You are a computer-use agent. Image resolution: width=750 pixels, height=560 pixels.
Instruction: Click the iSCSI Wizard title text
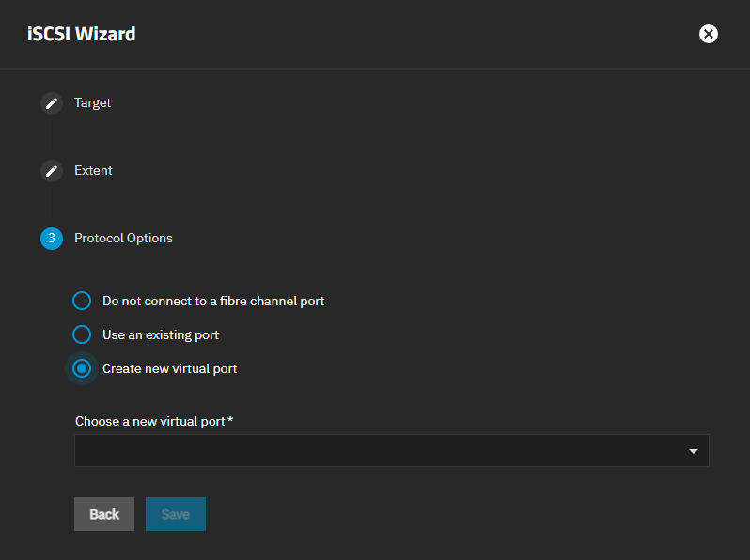point(81,34)
